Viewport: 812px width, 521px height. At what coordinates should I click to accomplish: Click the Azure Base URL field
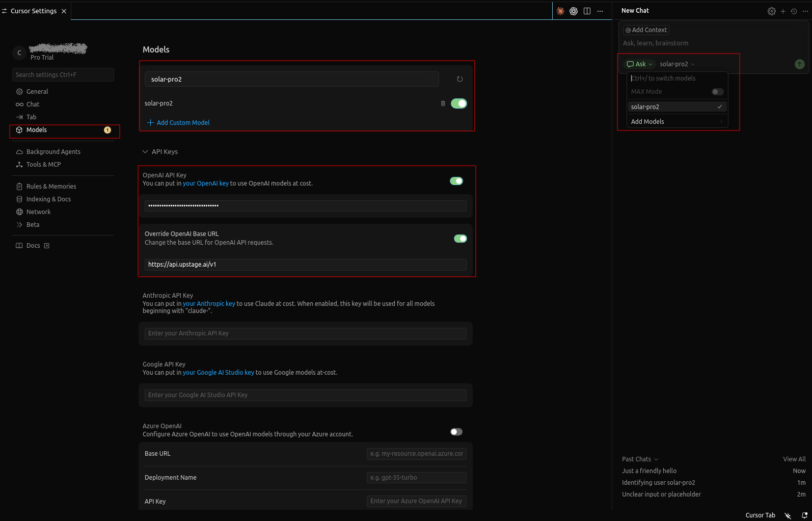coord(417,454)
